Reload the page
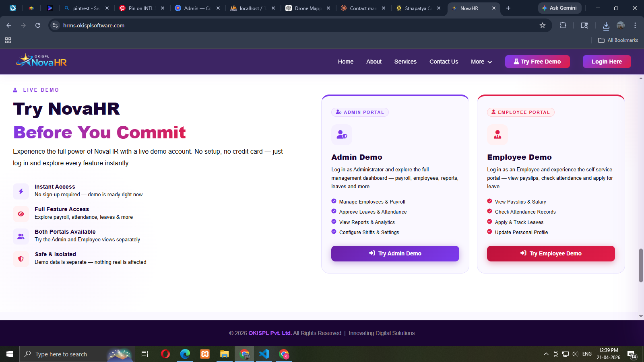644x362 pixels. pos(38,25)
